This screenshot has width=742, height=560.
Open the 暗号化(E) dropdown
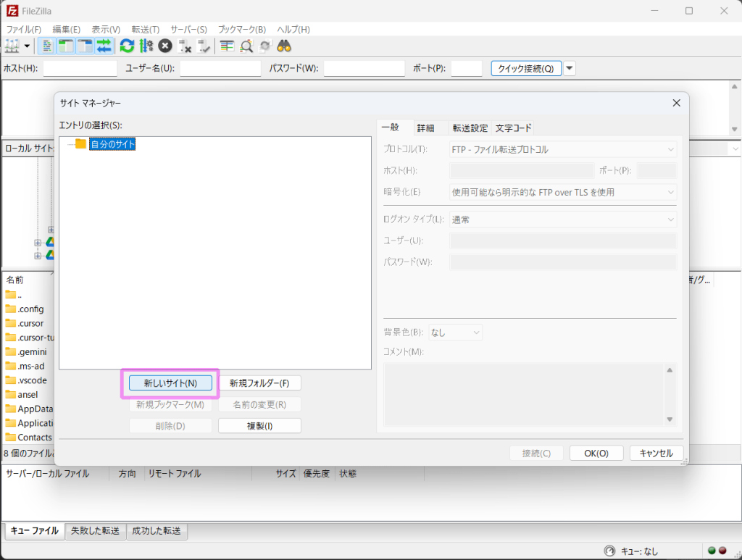(x=562, y=192)
